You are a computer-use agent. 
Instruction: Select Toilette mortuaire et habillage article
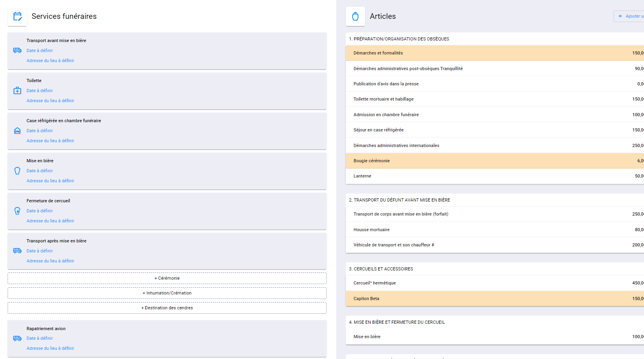coord(495,99)
